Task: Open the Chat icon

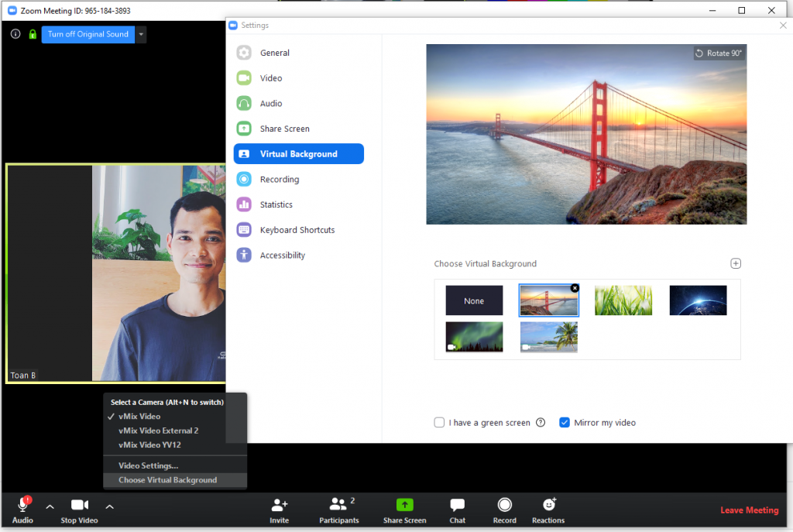Action: (x=458, y=505)
